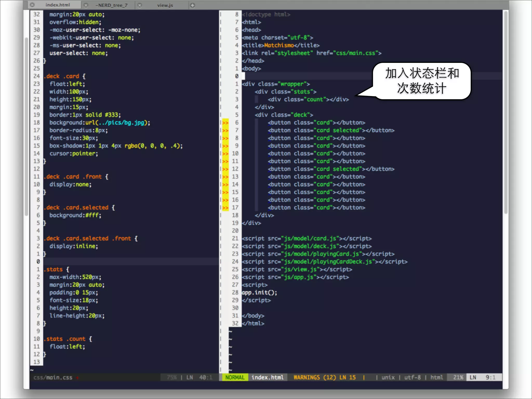Screen dimensions: 532x399
Task: Close the index.html tab with its x icon
Action: pos(32,5)
